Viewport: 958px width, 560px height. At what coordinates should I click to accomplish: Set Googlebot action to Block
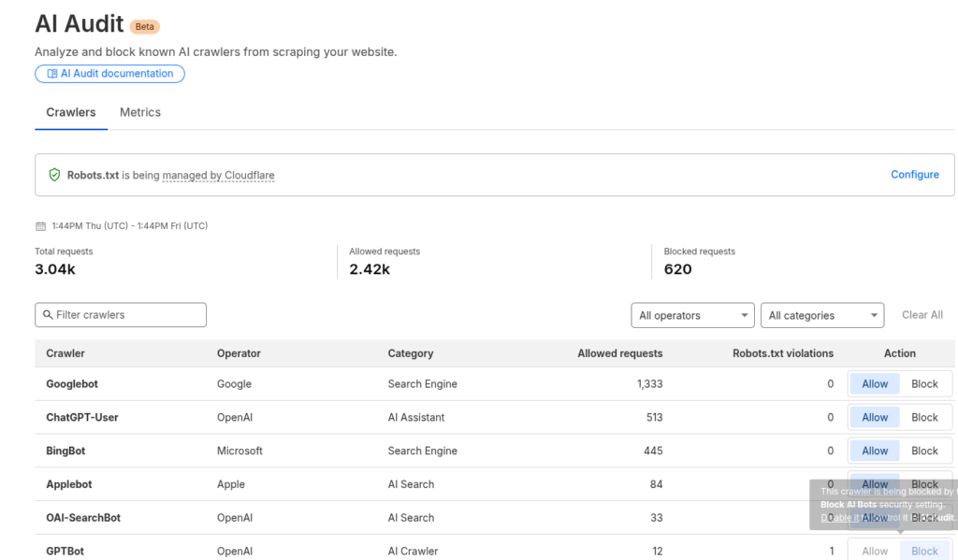coord(924,384)
